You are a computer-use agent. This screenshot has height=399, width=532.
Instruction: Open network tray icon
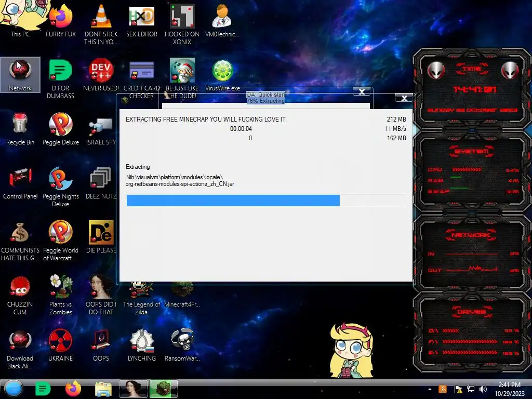(471, 389)
